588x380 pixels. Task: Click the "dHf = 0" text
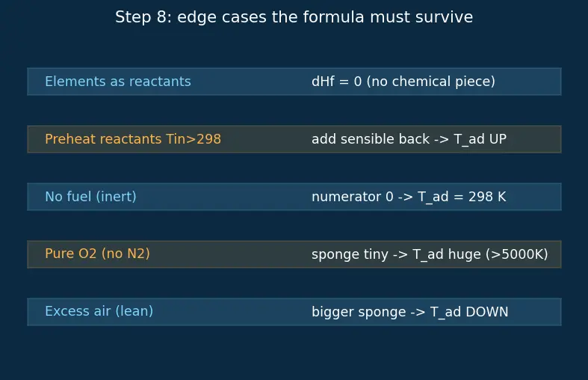point(336,82)
